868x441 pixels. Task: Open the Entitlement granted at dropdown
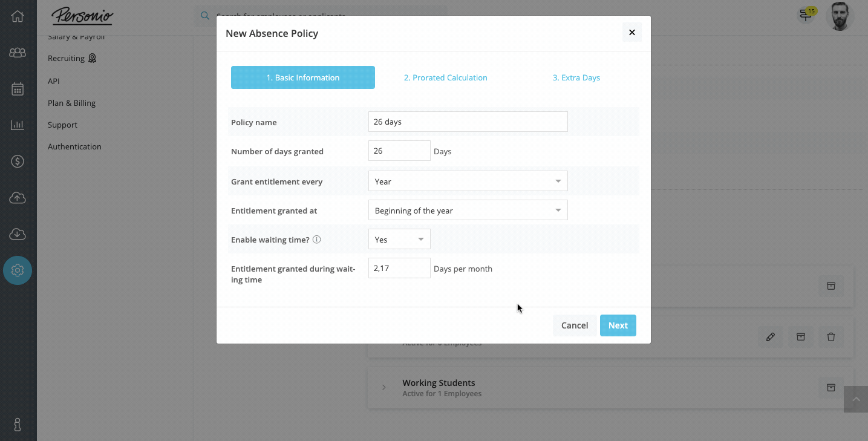coord(468,211)
